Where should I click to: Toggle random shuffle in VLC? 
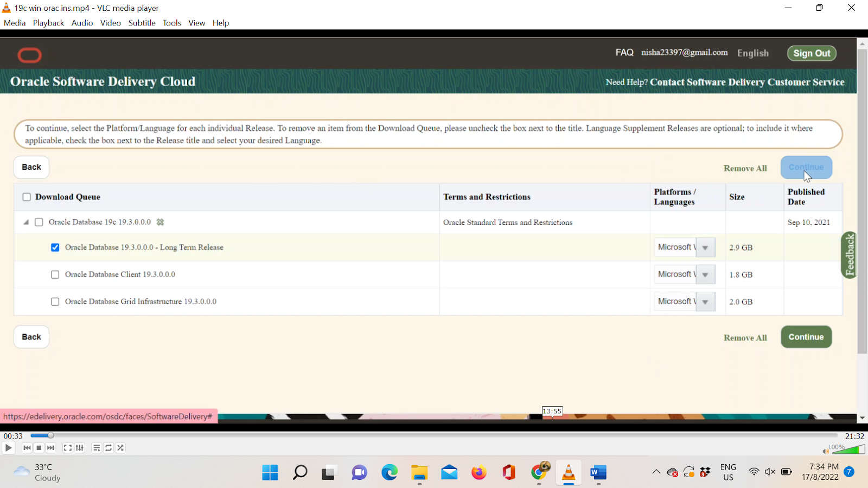(120, 448)
